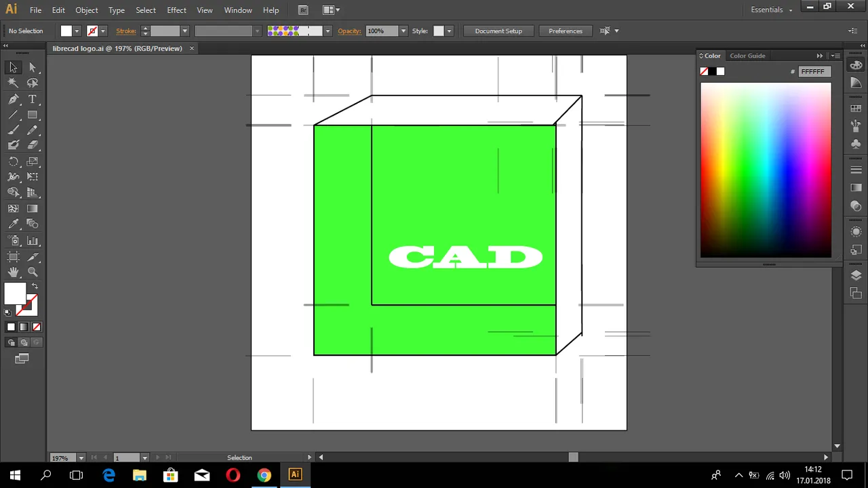
Task: Select the Free Transform tool
Action: 33,177
